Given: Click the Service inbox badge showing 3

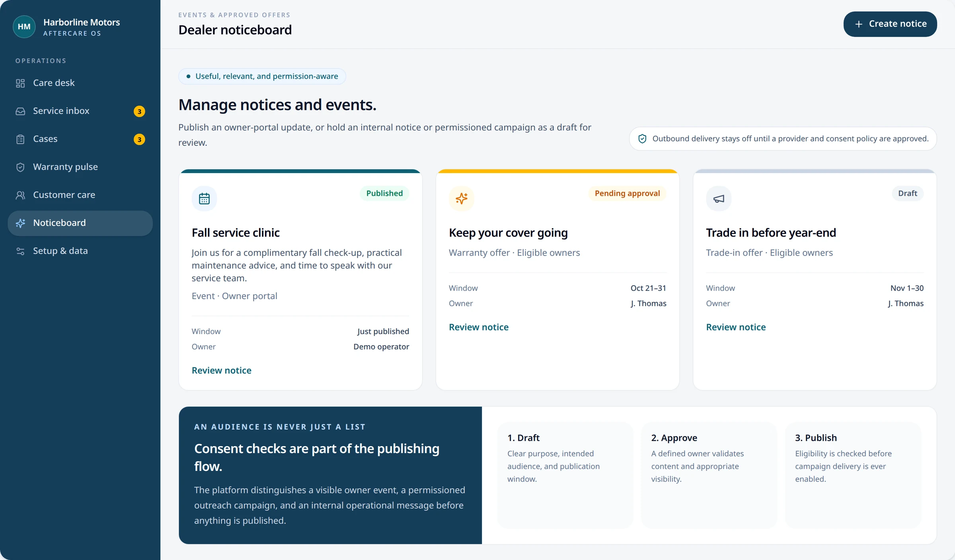Looking at the screenshot, I should click(x=139, y=111).
